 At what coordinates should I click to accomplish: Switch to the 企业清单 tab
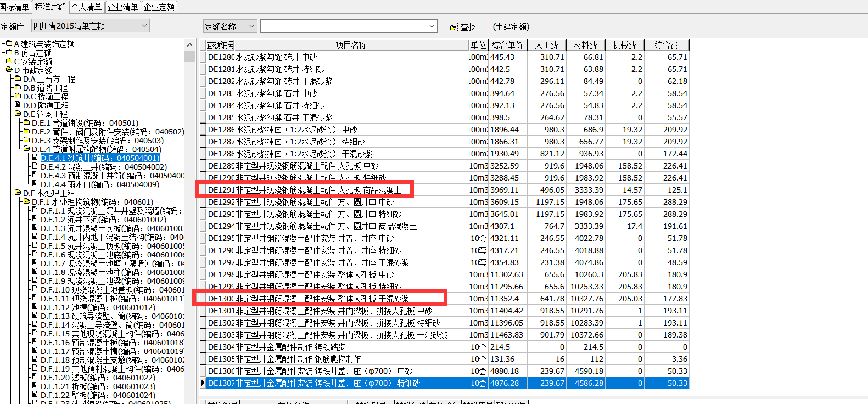(122, 7)
